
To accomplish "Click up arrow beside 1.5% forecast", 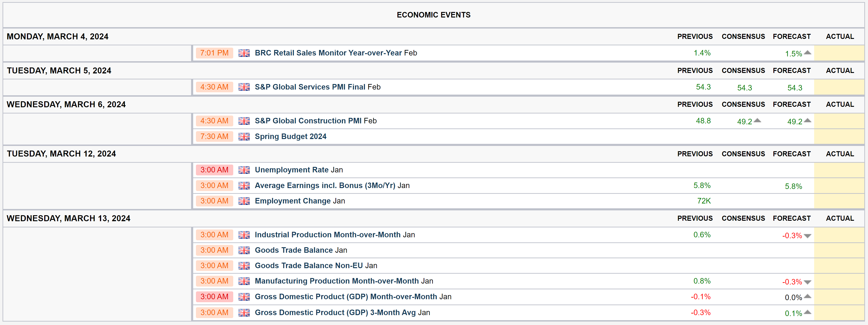I will coord(807,52).
